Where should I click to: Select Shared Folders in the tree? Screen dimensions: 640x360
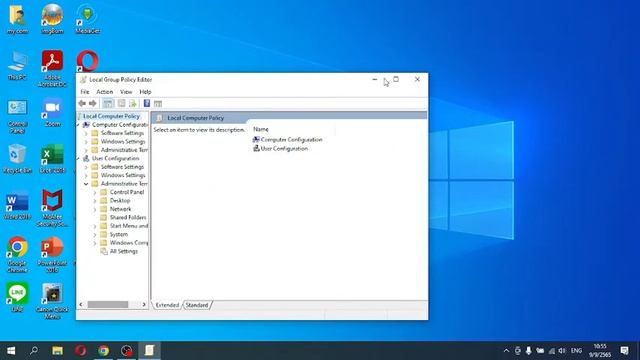[x=128, y=218]
